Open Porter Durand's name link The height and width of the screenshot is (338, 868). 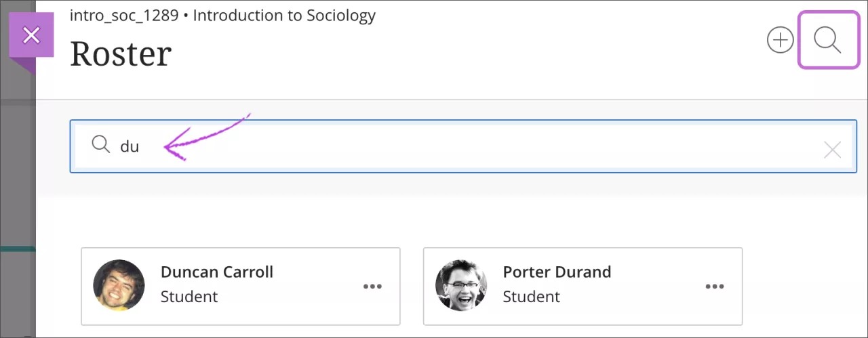pyautogui.click(x=557, y=272)
